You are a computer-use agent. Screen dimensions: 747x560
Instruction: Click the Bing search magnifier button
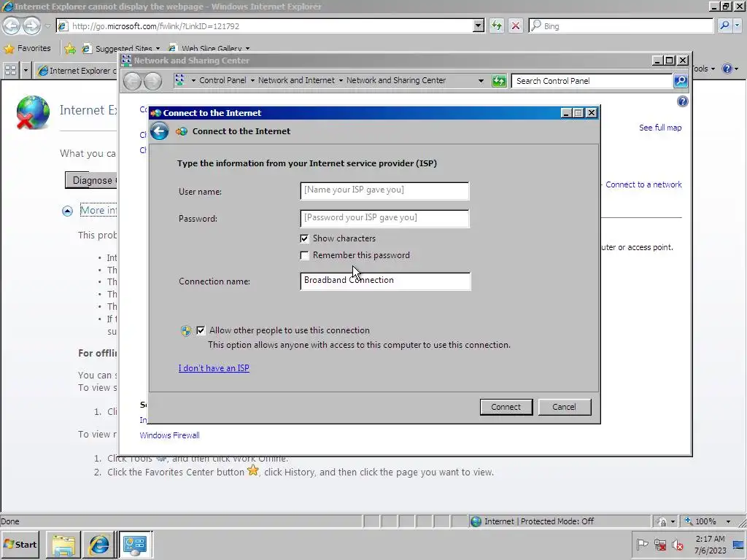(724, 26)
